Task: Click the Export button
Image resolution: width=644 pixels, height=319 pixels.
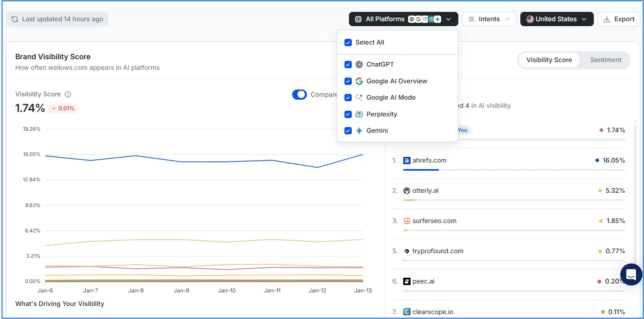Action: (x=619, y=19)
